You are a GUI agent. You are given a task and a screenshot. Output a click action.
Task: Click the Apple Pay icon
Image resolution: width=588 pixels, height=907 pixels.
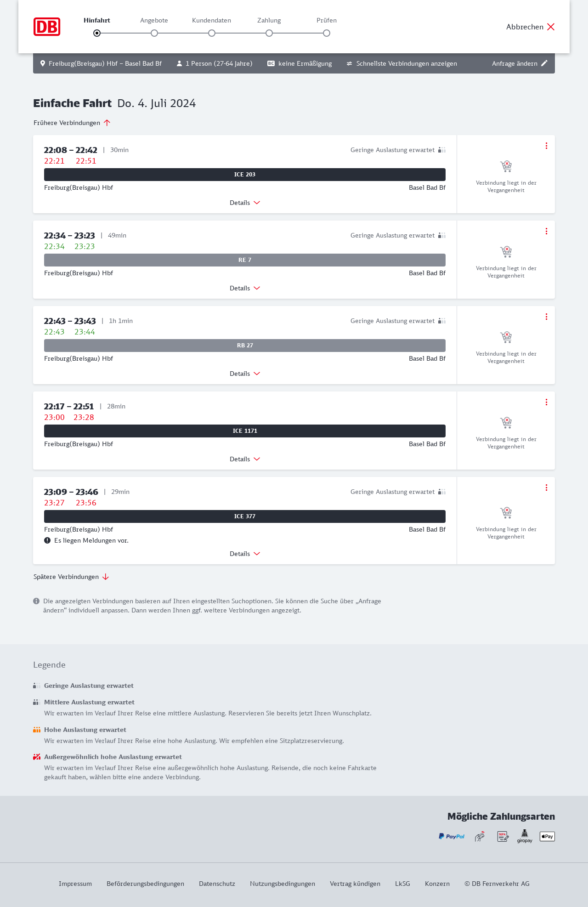pos(547,836)
